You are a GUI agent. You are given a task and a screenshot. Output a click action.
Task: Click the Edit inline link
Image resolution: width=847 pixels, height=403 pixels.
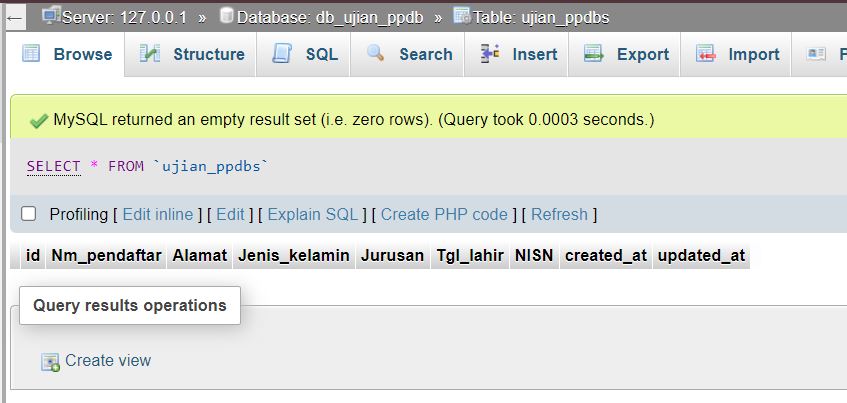tap(158, 214)
